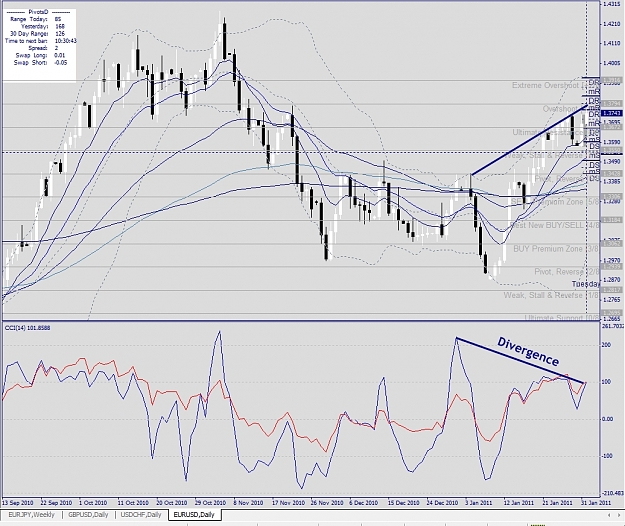Image resolution: width=625 pixels, height=526 pixels.
Task: Click the 'Range Today' info row
Action: 35,19
